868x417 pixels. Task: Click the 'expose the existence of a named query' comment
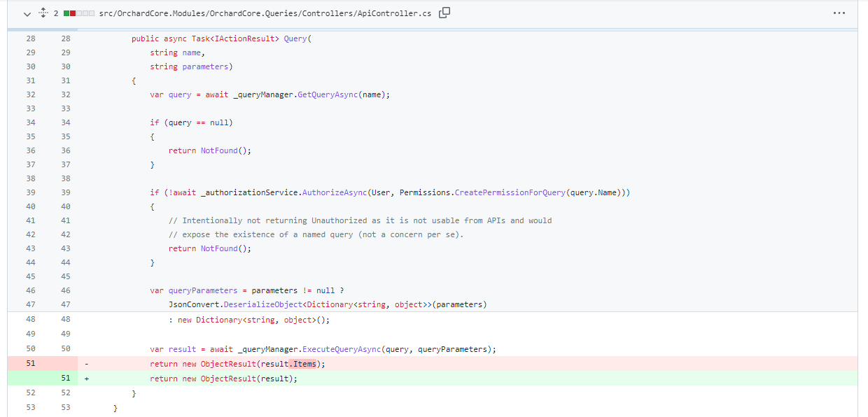click(x=316, y=234)
